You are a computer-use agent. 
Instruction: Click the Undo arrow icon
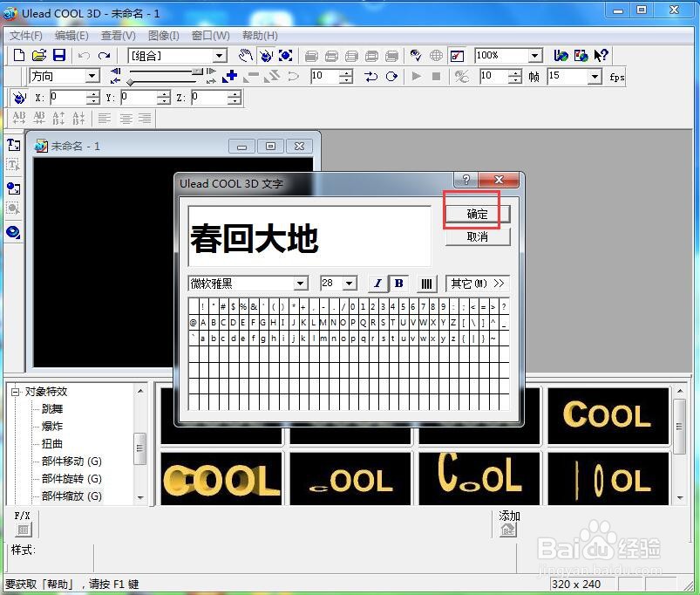point(84,56)
